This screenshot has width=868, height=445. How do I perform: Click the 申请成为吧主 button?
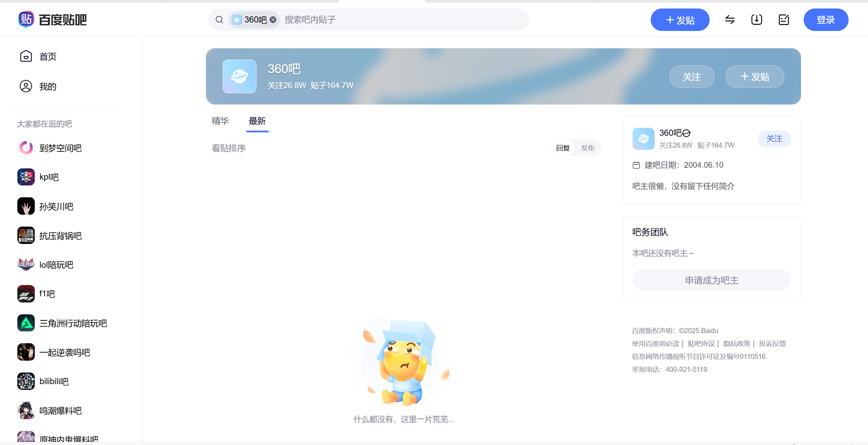point(711,280)
